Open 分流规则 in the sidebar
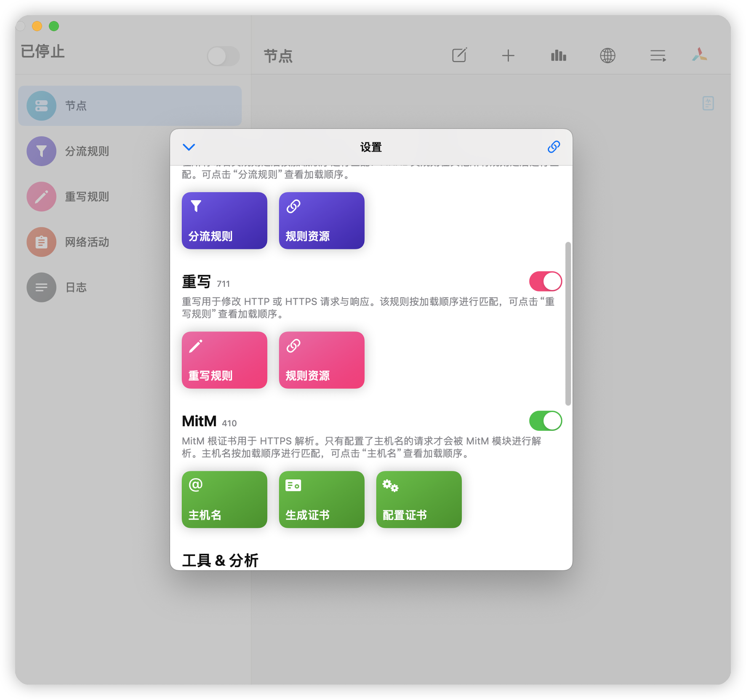 click(x=130, y=151)
